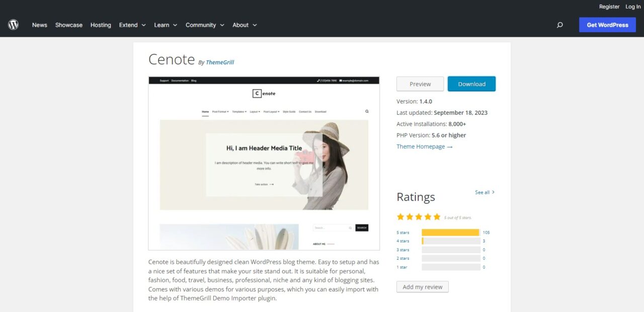
Task: Open the News menu item
Action: [40, 25]
